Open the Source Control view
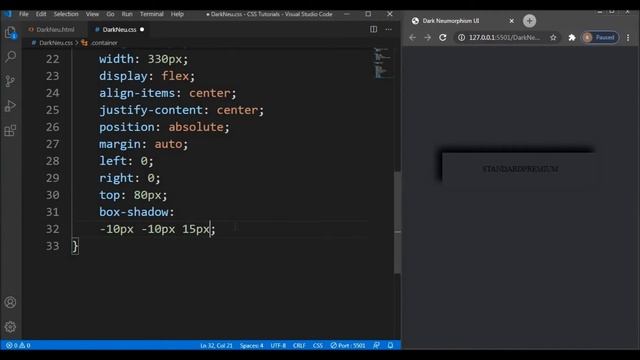The image size is (640, 360). 11,81
